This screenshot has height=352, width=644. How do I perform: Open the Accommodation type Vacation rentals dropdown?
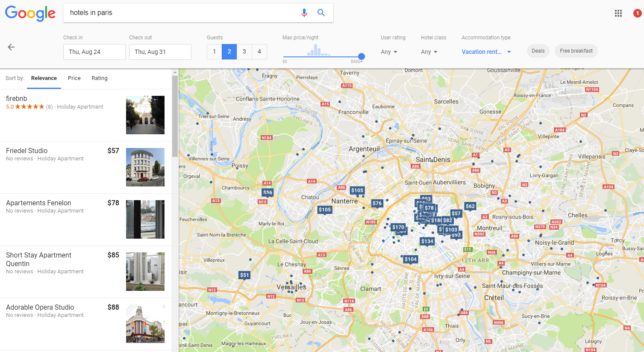tap(486, 52)
